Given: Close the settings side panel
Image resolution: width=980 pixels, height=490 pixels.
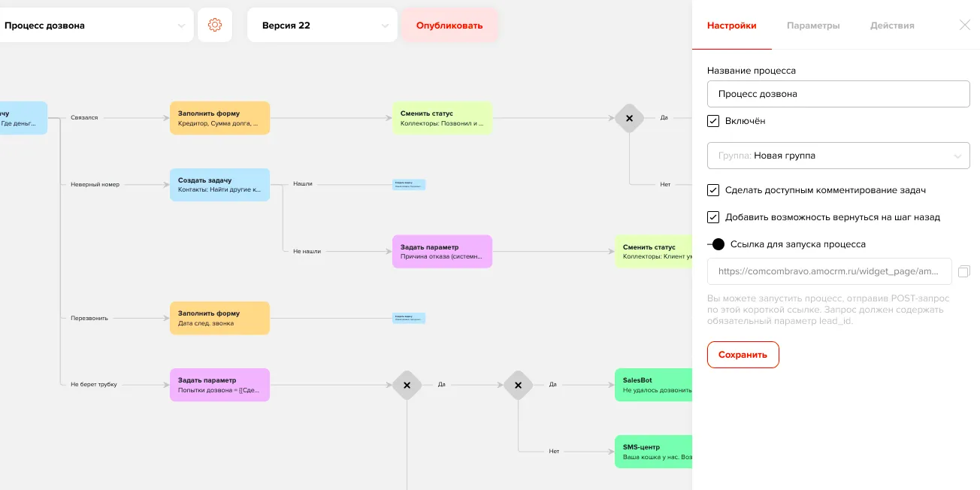Looking at the screenshot, I should pyautogui.click(x=965, y=25).
